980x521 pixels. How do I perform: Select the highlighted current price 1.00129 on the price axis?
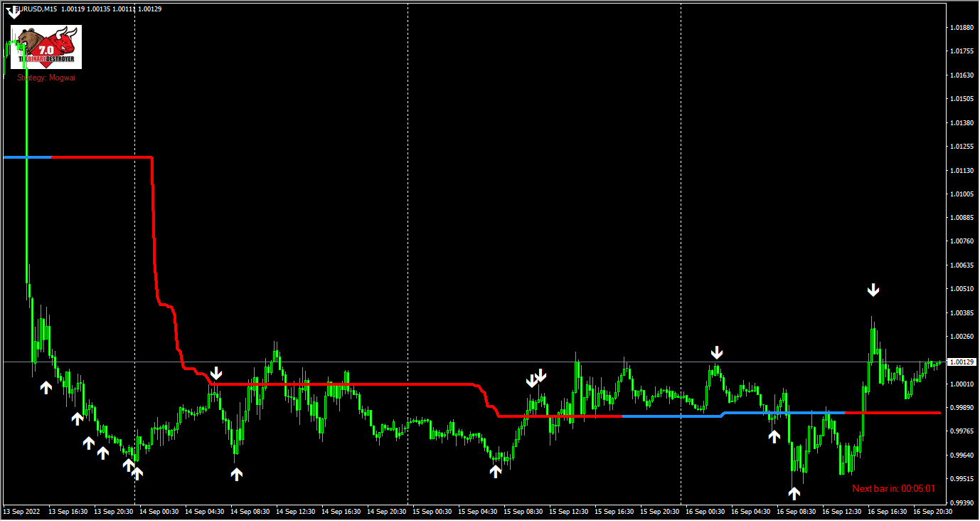coord(963,362)
